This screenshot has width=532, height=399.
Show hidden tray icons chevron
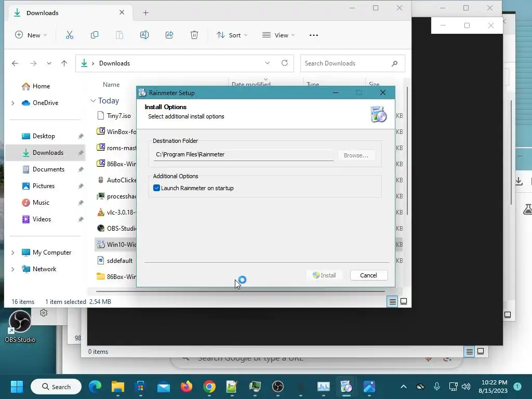pos(403,387)
